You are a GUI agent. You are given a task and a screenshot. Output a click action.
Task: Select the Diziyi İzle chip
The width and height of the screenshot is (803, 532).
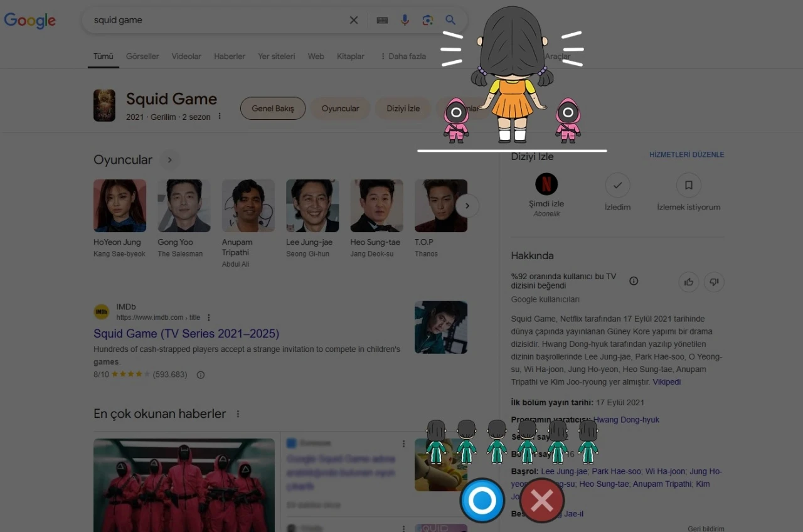click(x=403, y=109)
